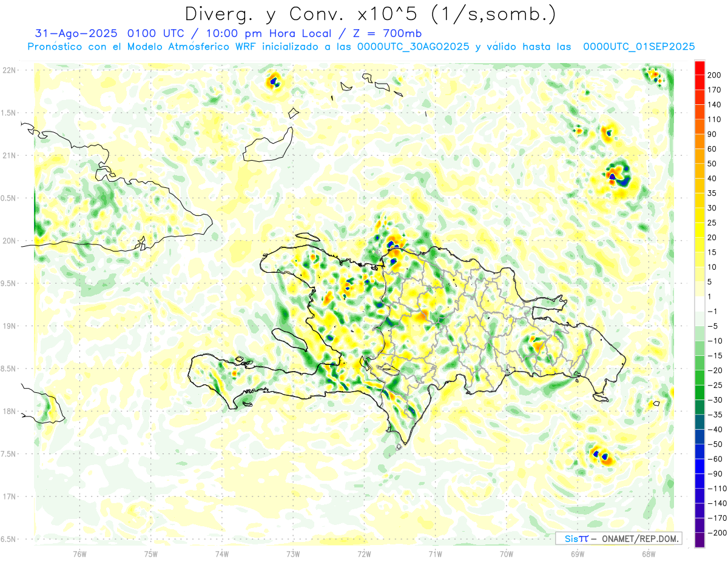Click the "0000UTC_30AGO2025" initialization time text
The image size is (728, 562).
coord(413,47)
